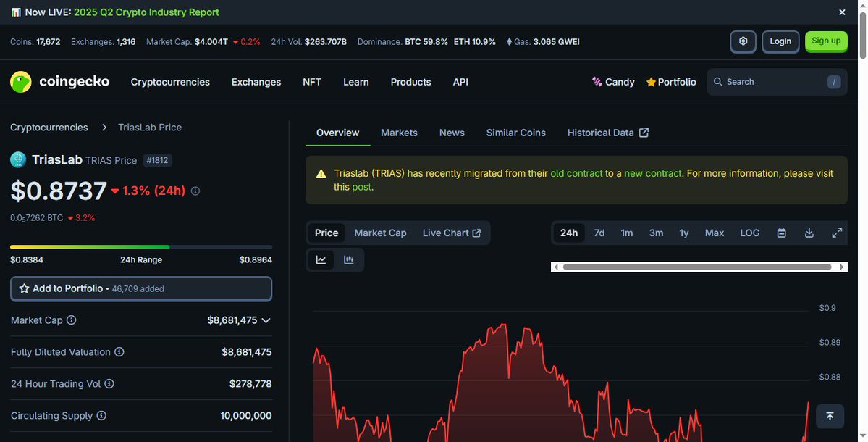The height and width of the screenshot is (442, 868).
Task: Click the slash shortcut badge in search
Action: point(834,82)
